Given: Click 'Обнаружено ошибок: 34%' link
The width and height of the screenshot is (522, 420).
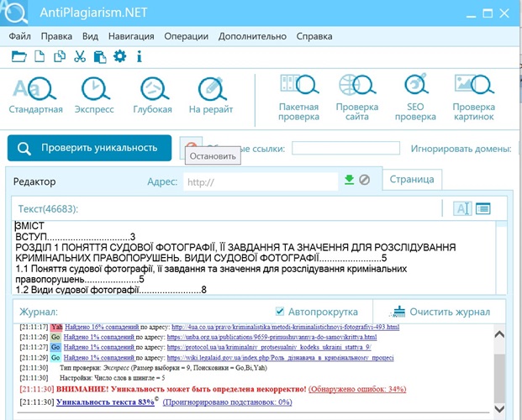Looking at the screenshot, I should click(357, 389).
